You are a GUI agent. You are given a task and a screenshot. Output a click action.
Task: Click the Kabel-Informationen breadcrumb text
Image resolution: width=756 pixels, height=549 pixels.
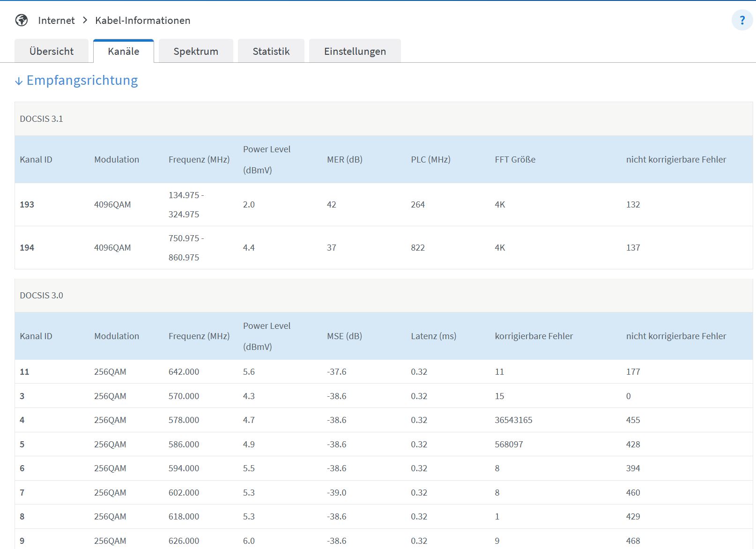pos(143,20)
